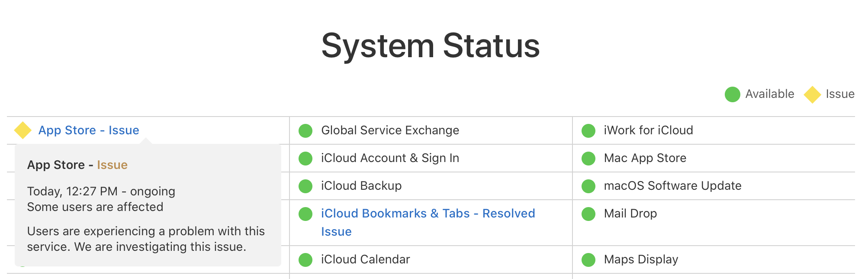Click green dot beside iWork for iCloud
Viewport: 868px width, 279px height.
[x=588, y=130]
